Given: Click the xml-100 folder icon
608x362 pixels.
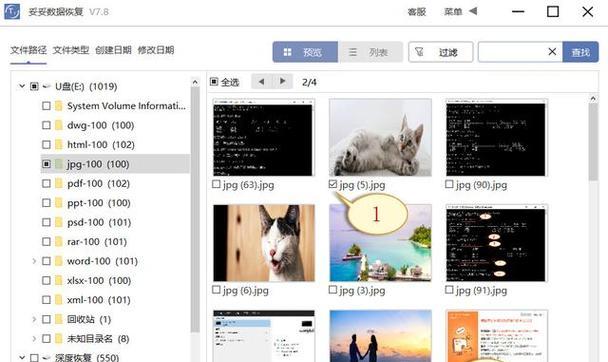Looking at the screenshot, I should [59, 300].
